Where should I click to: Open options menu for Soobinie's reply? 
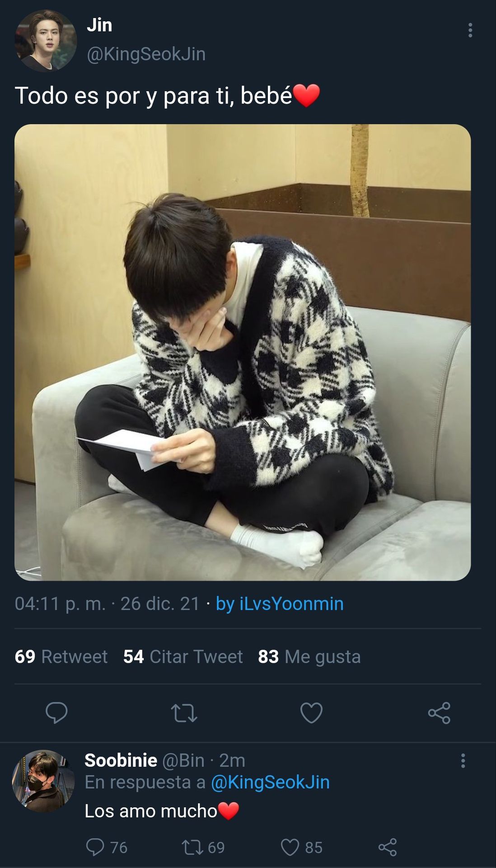pos(463,760)
